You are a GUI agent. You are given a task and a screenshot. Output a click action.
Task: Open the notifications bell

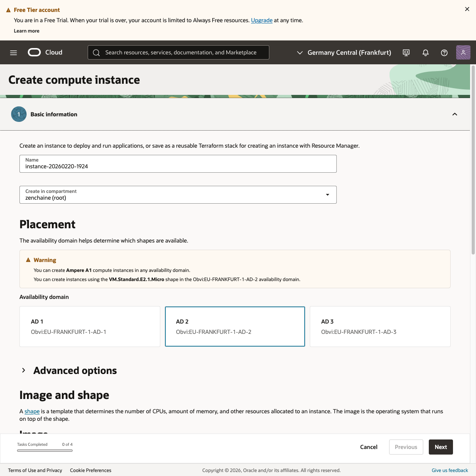(426, 52)
